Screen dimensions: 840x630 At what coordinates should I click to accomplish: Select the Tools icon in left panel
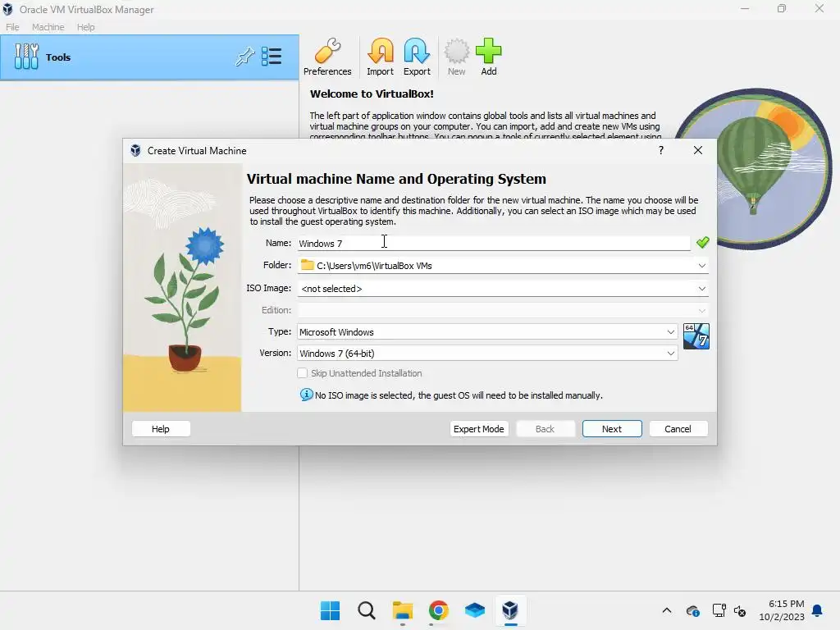click(26, 57)
